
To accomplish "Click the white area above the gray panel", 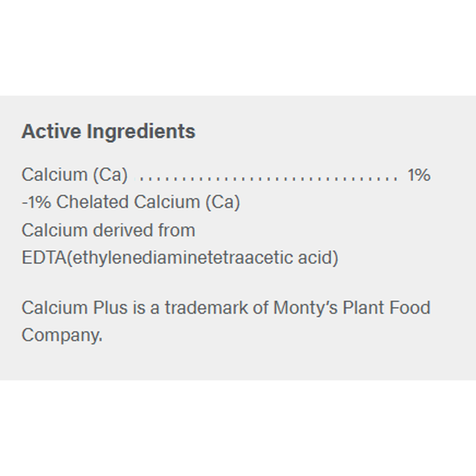I will pos(238,48).
